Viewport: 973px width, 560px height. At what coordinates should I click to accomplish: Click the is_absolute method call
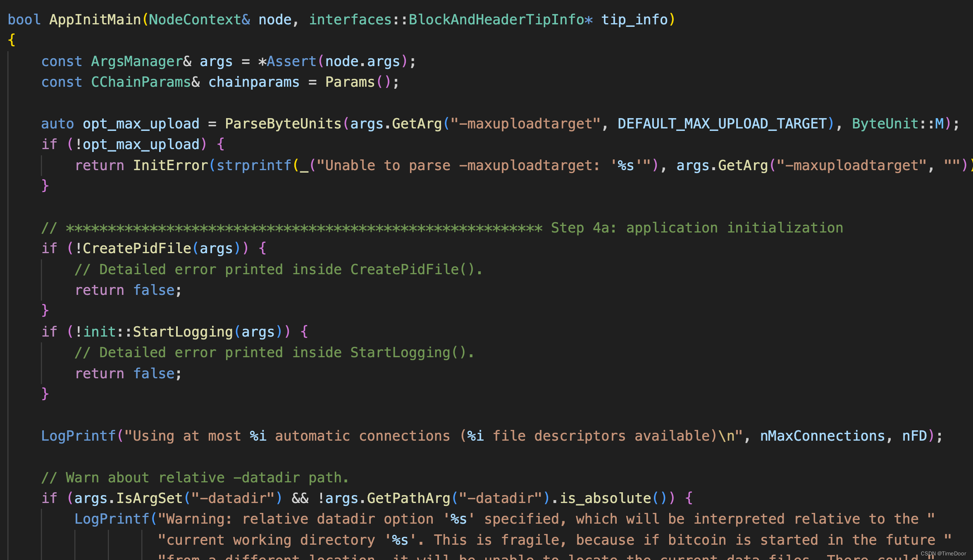point(605,498)
